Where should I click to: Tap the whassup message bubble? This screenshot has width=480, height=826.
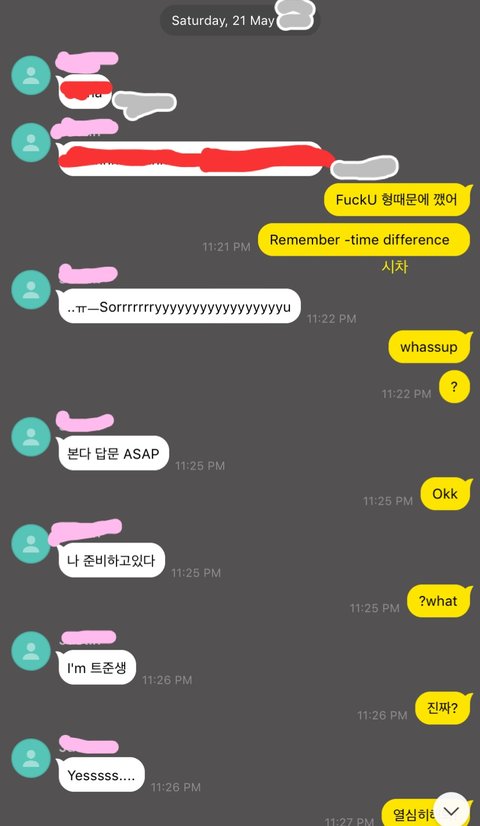click(x=429, y=347)
